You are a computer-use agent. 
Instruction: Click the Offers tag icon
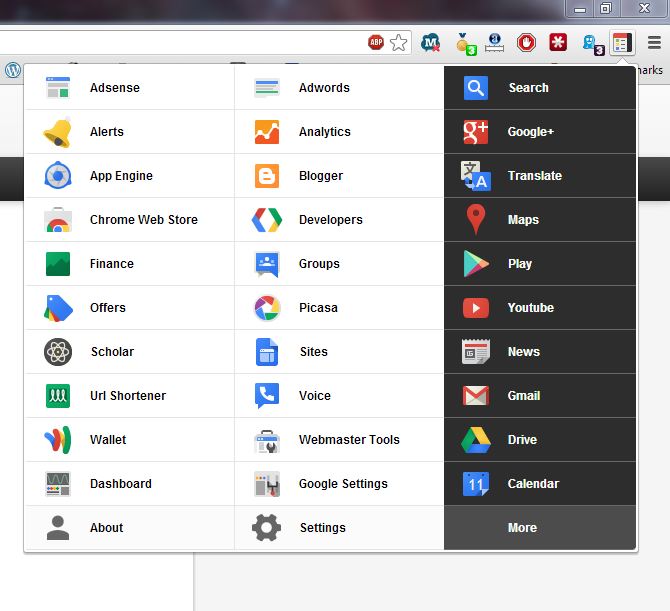pyautogui.click(x=58, y=308)
